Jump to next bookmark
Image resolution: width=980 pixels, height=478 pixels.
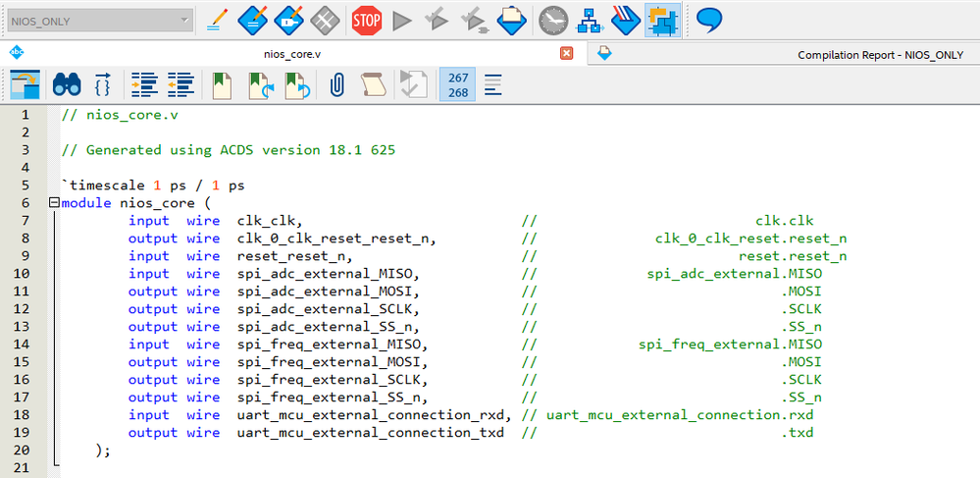261,84
